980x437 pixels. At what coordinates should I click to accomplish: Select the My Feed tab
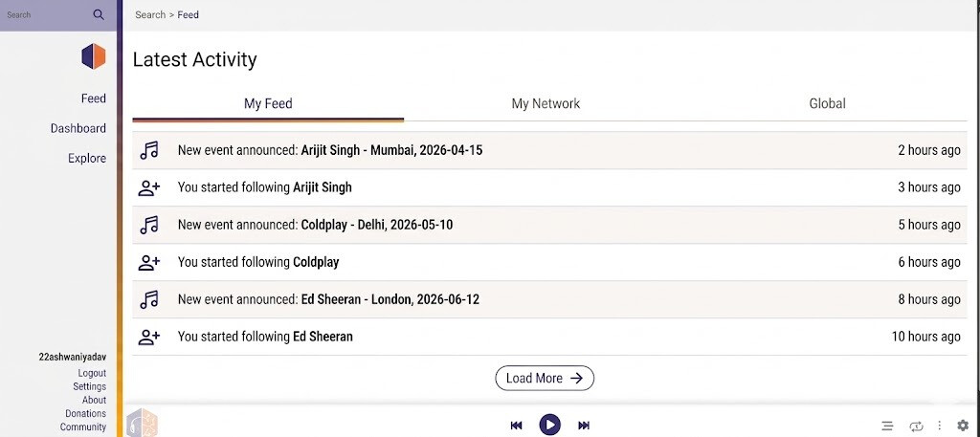(268, 103)
